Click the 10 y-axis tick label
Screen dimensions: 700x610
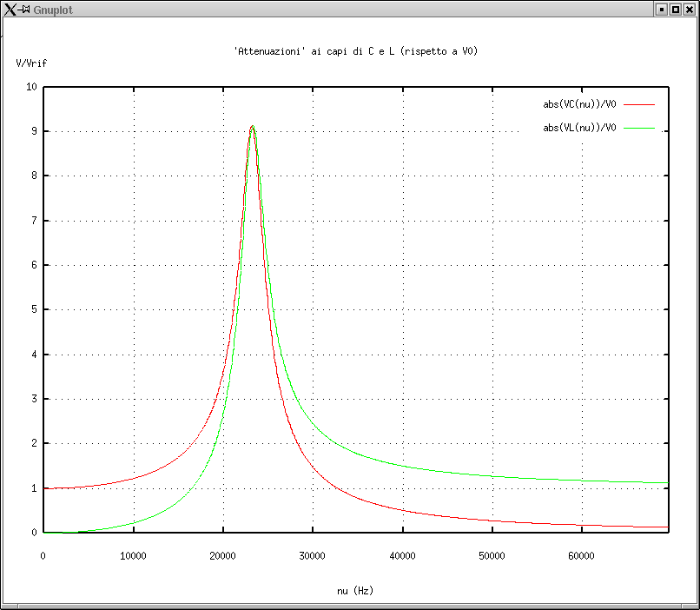(x=31, y=87)
